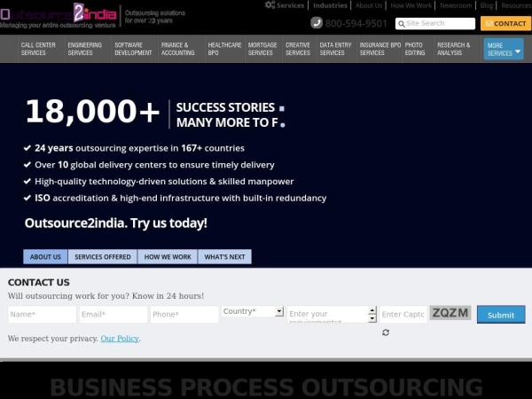Image resolution: width=532 pixels, height=399 pixels.
Task: Expand the More Services dropdown
Action: (x=504, y=49)
